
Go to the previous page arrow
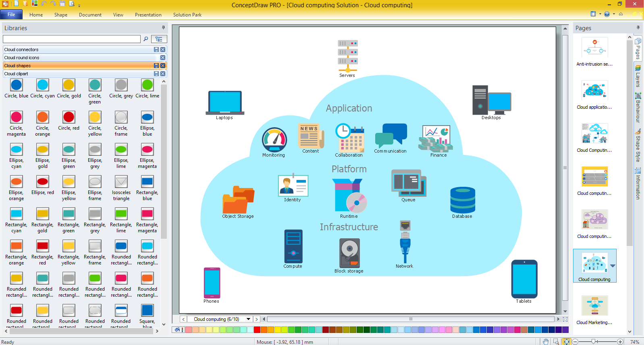183,319
